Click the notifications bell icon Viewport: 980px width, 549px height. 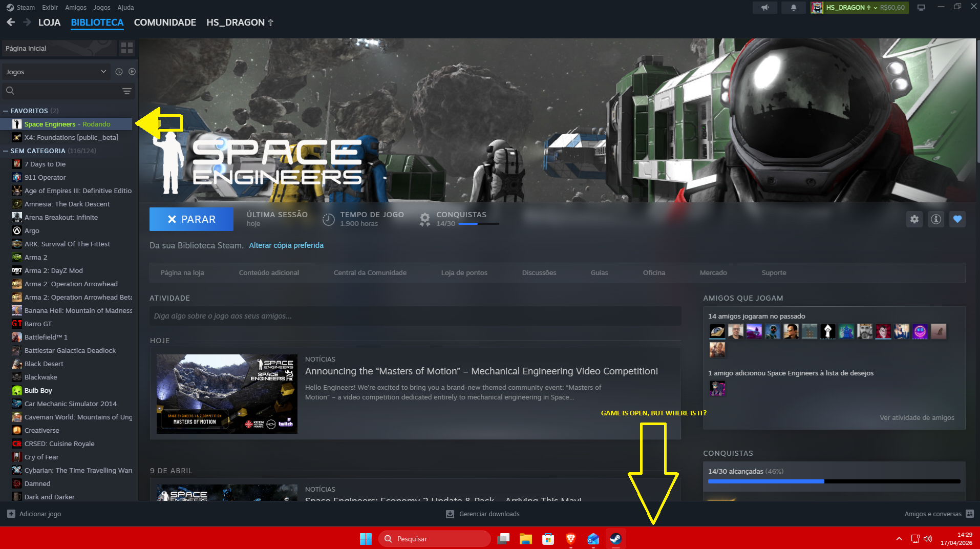click(793, 8)
